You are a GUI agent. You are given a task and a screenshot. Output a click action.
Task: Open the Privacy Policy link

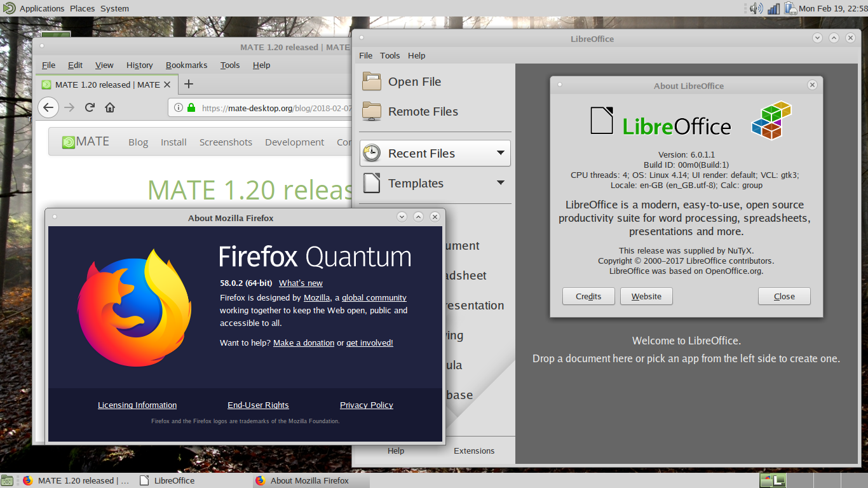point(367,405)
